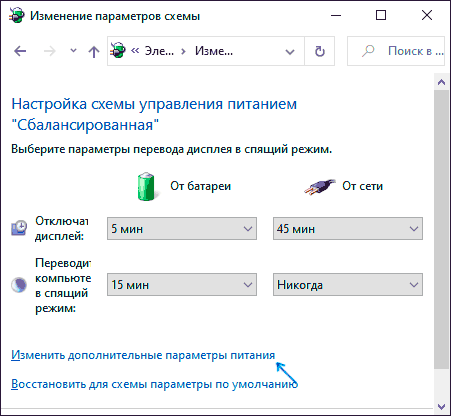Click the window title bar power icon
The width and height of the screenshot is (451, 416).
click(x=17, y=15)
